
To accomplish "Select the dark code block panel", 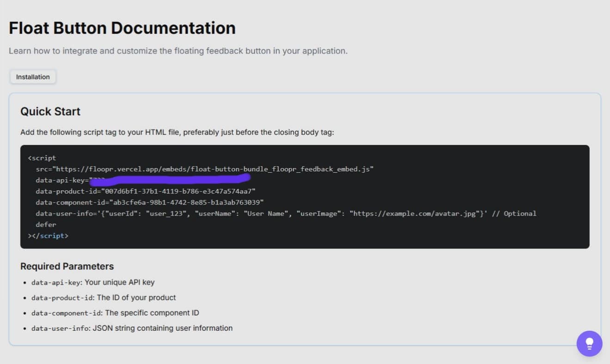I will 305,196.
